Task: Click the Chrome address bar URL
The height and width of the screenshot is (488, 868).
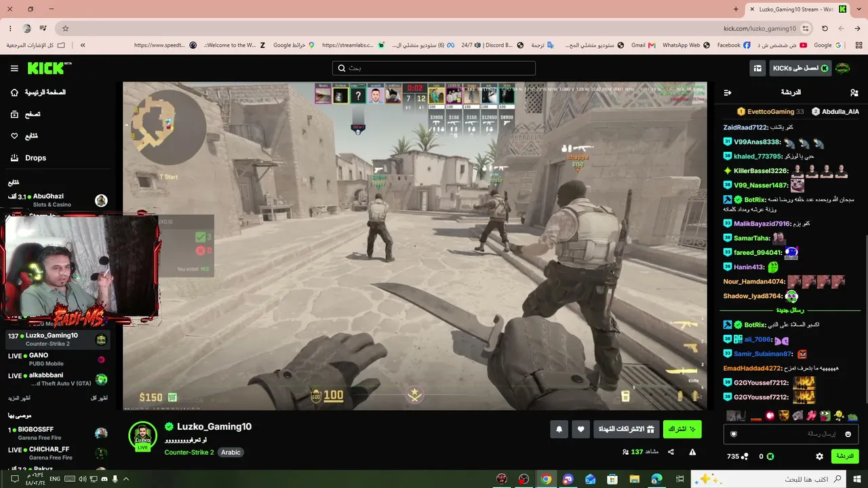Action: pyautogui.click(x=759, y=28)
